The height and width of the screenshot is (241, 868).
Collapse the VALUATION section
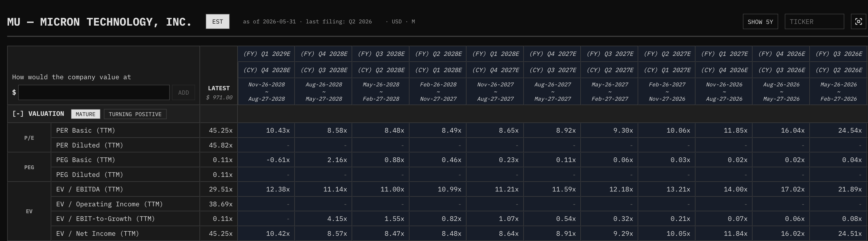click(18, 114)
